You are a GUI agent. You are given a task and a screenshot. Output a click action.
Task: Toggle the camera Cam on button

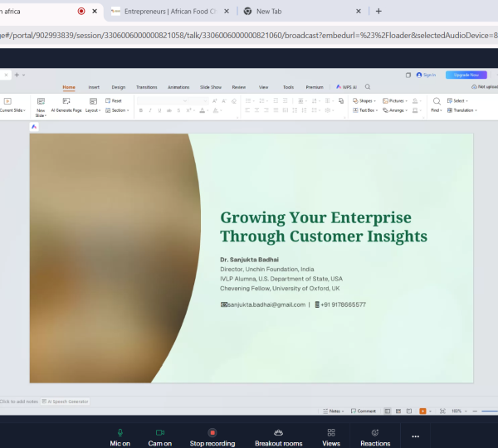(159, 437)
